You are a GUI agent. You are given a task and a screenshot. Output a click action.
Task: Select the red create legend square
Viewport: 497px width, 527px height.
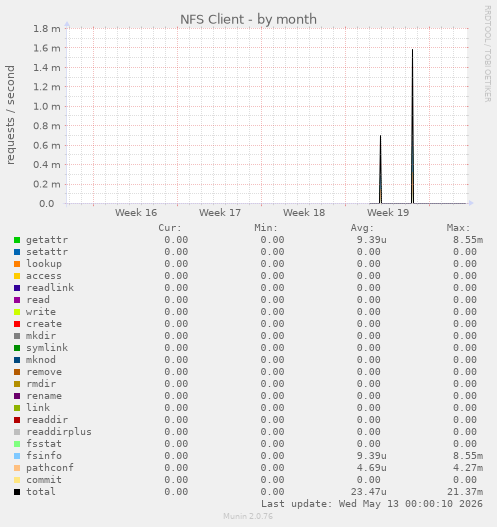pos(17,324)
